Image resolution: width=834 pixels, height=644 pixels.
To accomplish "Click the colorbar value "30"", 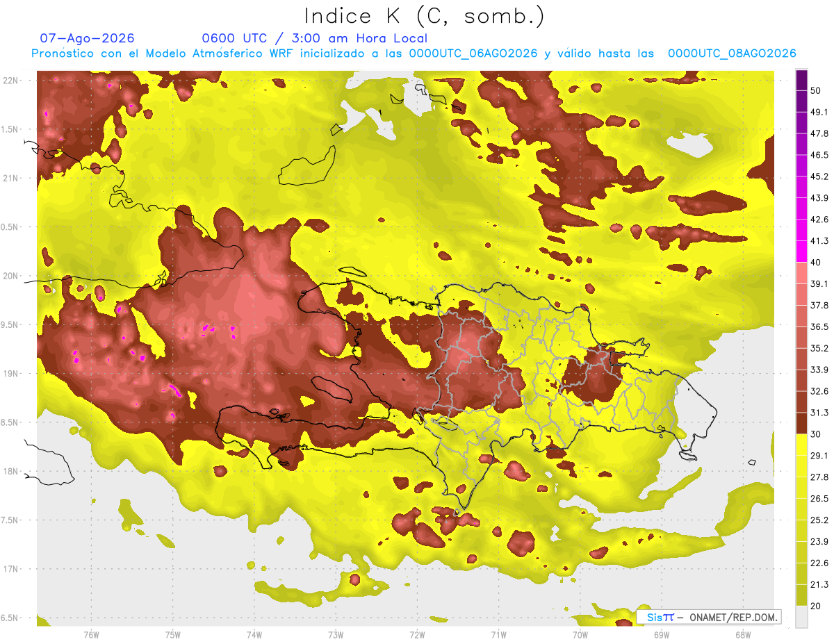I will click(817, 434).
